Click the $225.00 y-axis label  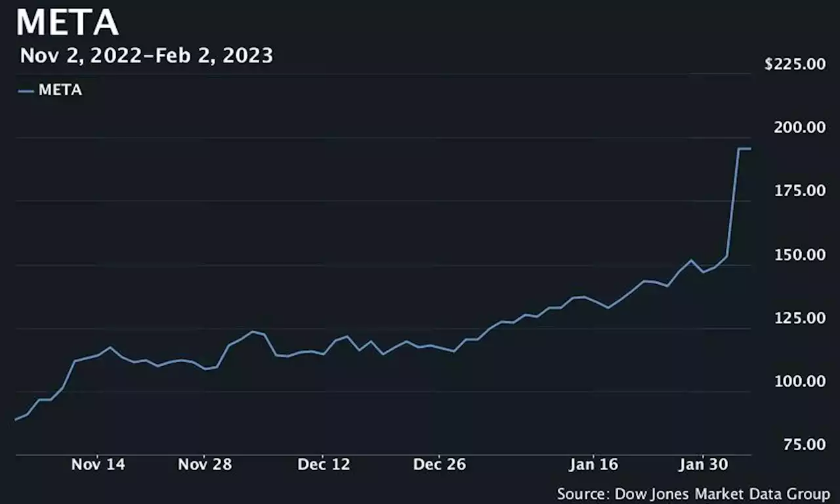click(x=795, y=64)
